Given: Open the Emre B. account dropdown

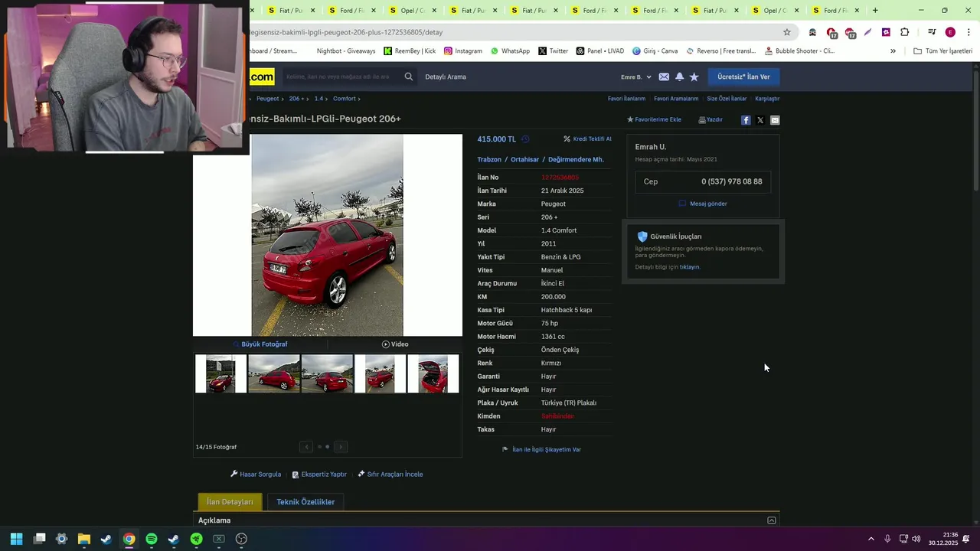Looking at the screenshot, I should pyautogui.click(x=635, y=77).
